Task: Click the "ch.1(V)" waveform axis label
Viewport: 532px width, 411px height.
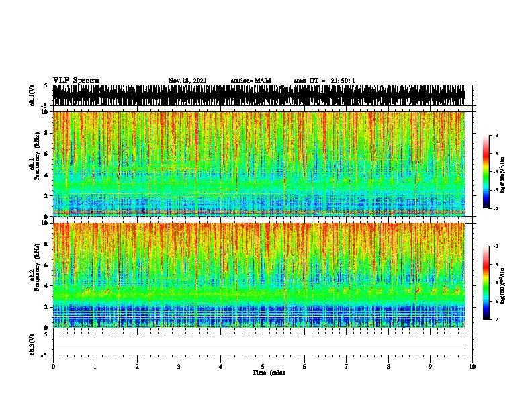Action: (32, 95)
